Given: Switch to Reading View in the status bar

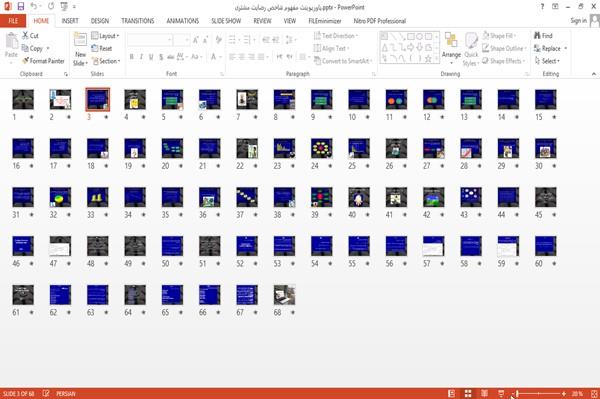Looking at the screenshot, I should [x=484, y=393].
